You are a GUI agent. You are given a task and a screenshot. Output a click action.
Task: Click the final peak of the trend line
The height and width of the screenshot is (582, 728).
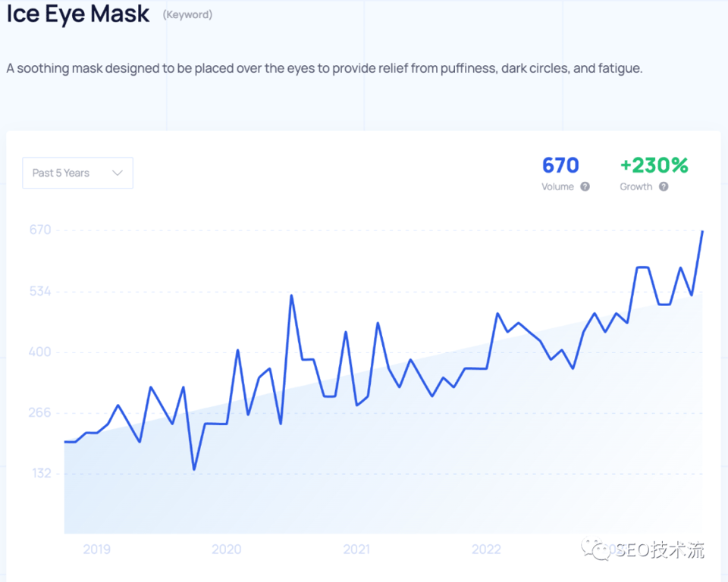click(702, 231)
